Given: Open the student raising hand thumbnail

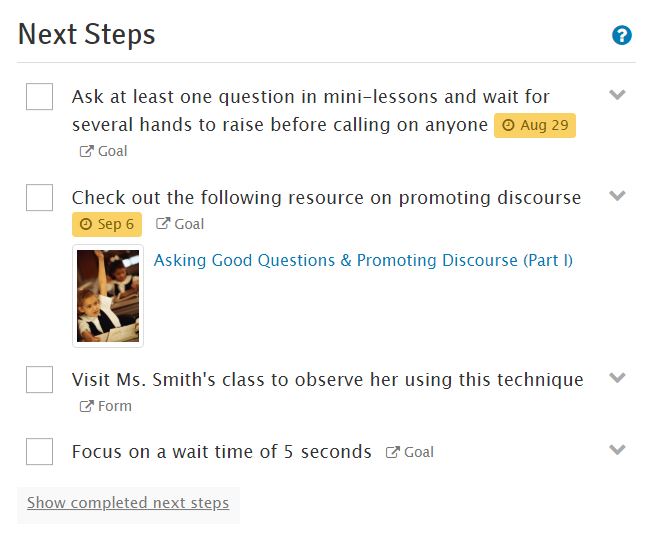Looking at the screenshot, I should pyautogui.click(x=108, y=296).
